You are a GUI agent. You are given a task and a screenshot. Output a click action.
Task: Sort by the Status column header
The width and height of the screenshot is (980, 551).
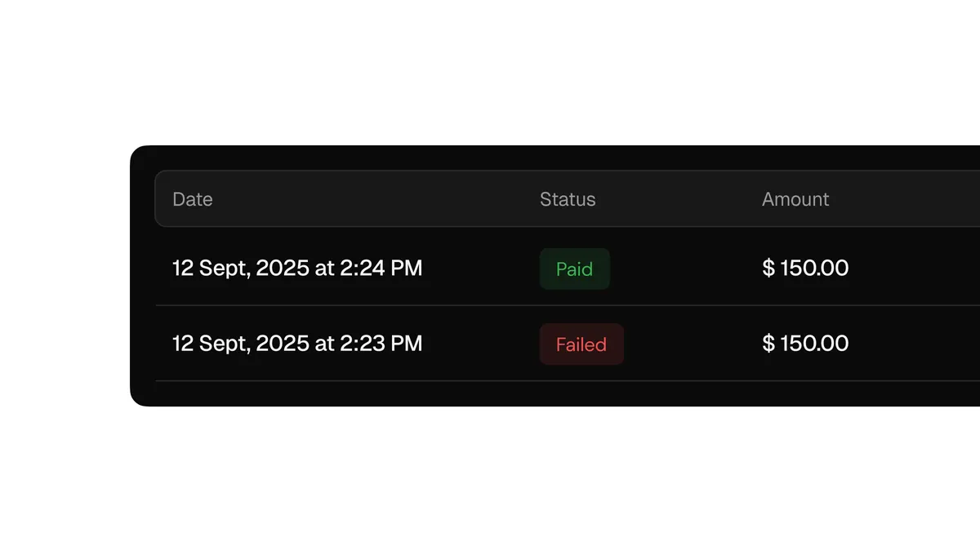coord(568,199)
